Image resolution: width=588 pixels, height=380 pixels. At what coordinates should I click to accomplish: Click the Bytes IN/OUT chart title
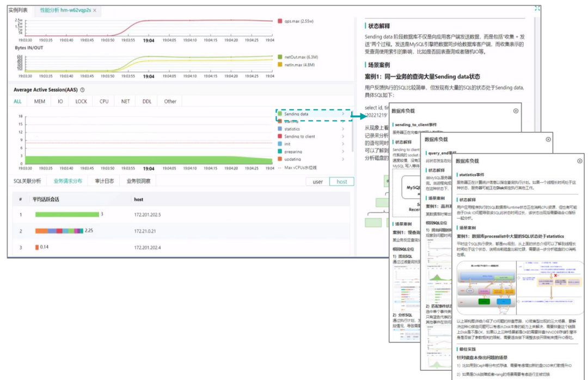pos(29,48)
